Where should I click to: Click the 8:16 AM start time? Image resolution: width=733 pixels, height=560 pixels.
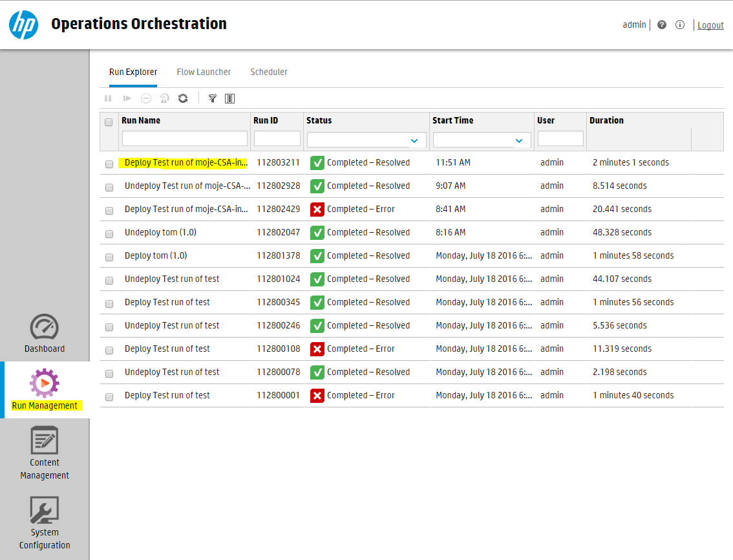450,233
